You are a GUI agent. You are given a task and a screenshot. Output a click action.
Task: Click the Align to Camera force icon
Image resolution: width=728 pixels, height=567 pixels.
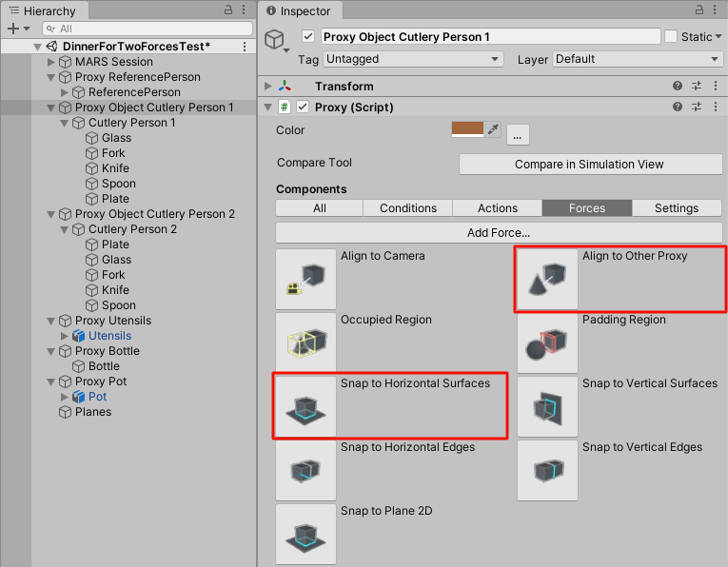pyautogui.click(x=305, y=280)
